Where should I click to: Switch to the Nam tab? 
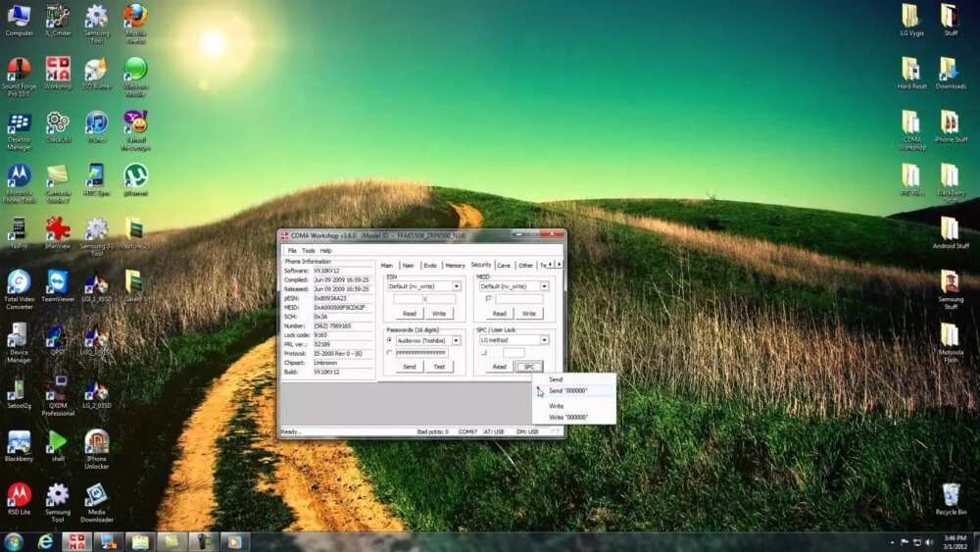(408, 266)
